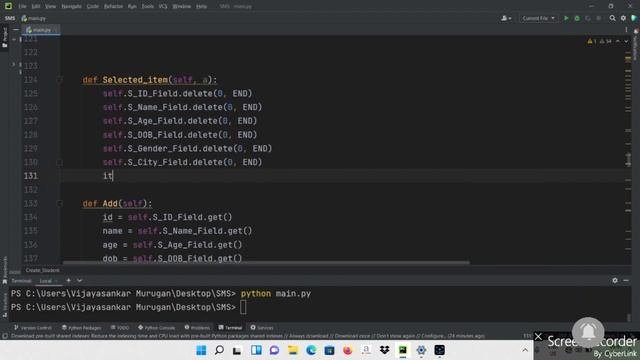The image size is (640, 360).
Task: Open the Python Packages tool window
Action: tap(82, 327)
